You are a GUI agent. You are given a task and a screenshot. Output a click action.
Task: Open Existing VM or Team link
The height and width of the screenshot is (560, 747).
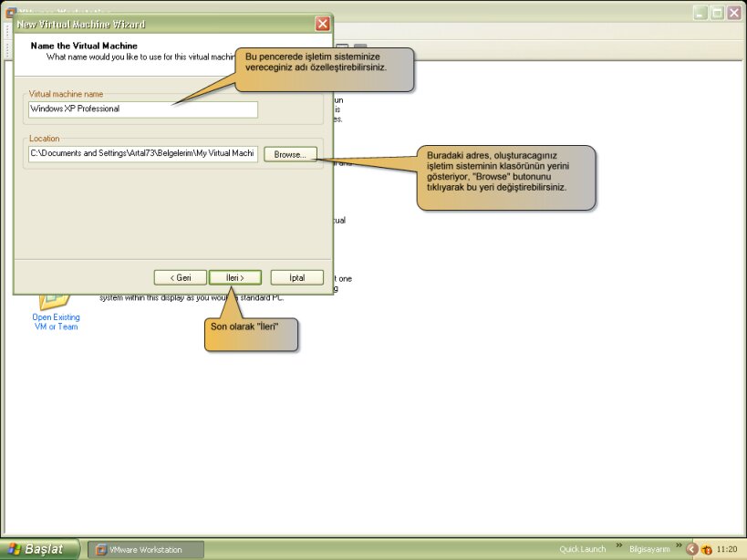56,321
